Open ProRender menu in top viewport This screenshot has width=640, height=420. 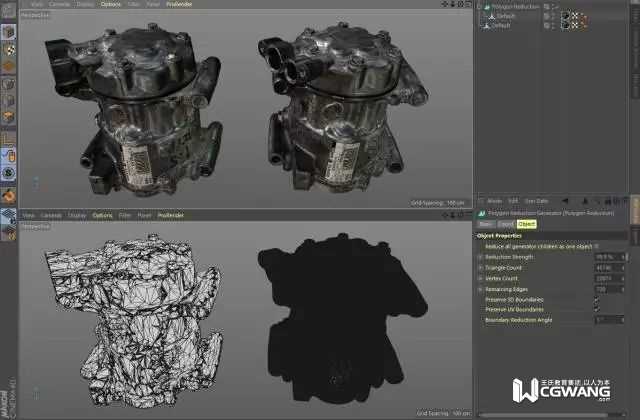coord(179,4)
